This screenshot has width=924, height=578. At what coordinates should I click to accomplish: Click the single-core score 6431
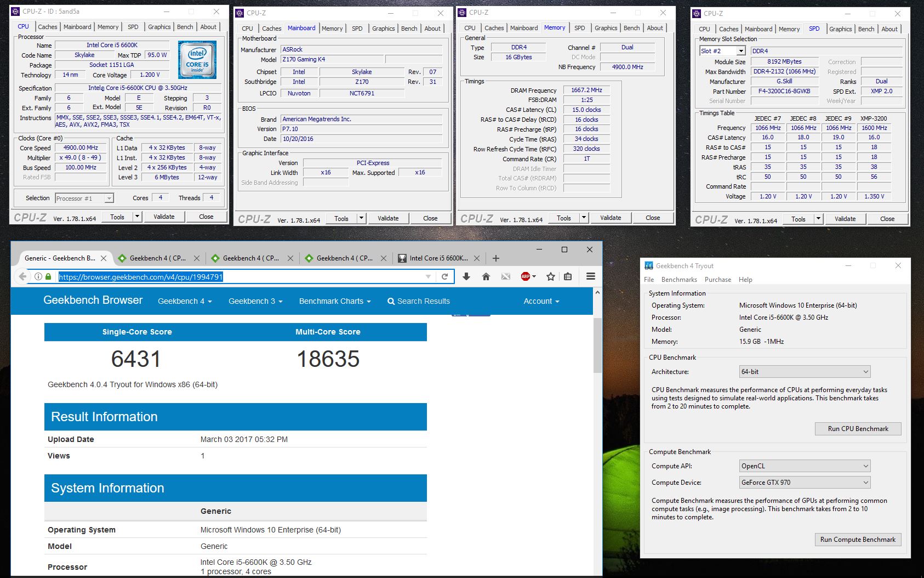pos(136,359)
